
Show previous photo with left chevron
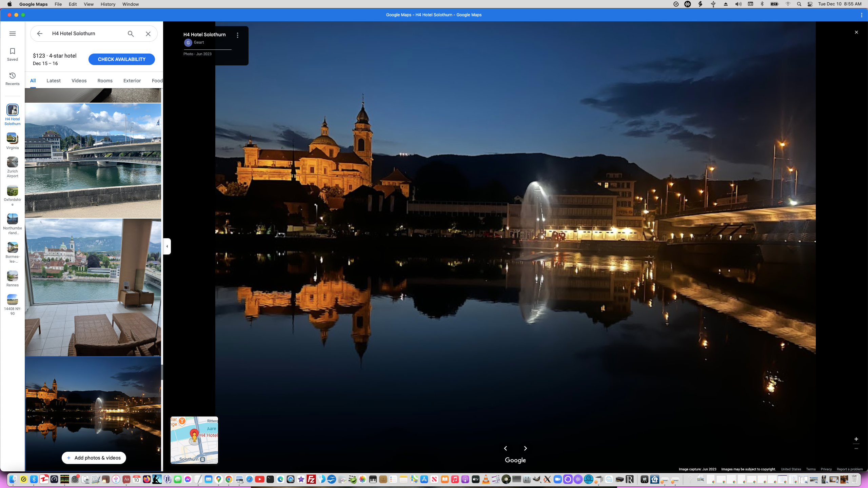(506, 448)
